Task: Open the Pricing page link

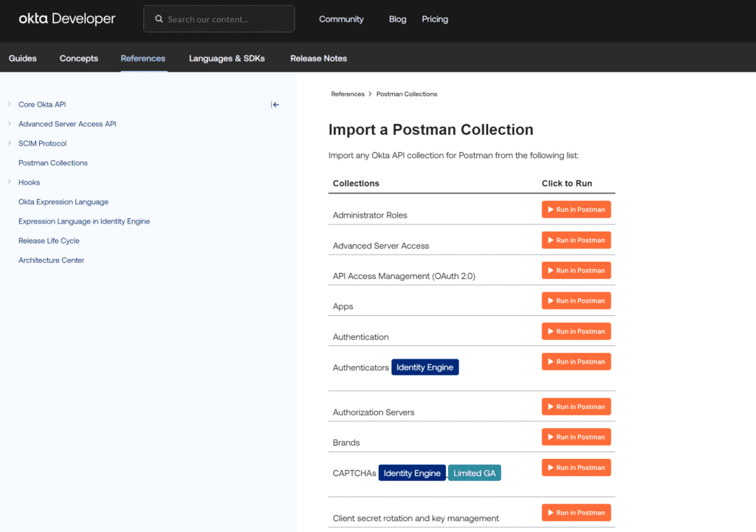Action: pyautogui.click(x=435, y=19)
